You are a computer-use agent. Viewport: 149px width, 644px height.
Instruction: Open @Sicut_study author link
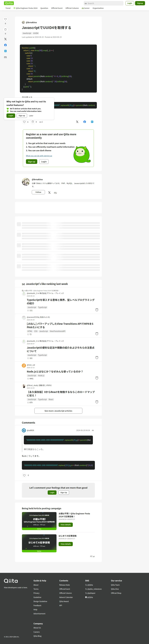click(39, 385)
